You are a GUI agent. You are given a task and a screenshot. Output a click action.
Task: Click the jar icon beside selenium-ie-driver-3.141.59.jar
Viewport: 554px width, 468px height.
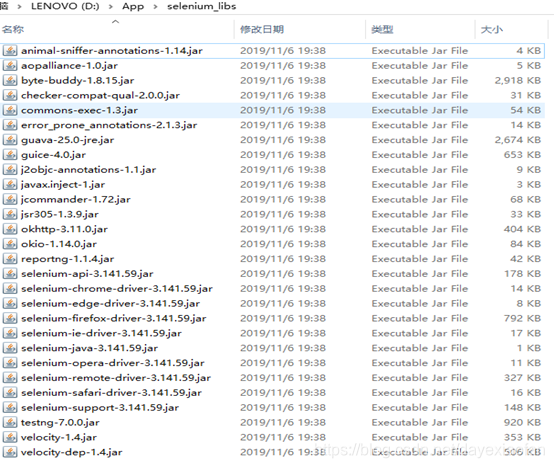pyautogui.click(x=10, y=333)
